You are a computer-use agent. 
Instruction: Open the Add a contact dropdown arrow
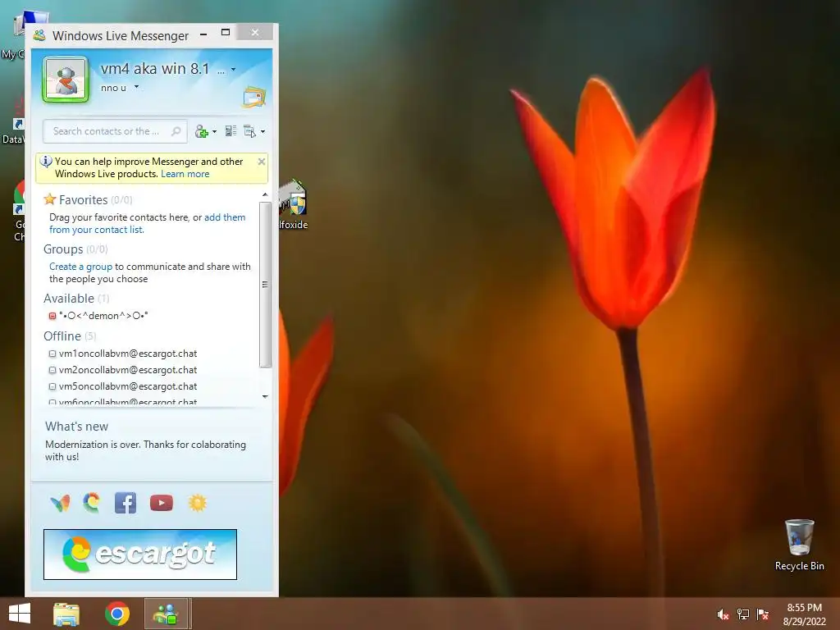pos(214,132)
